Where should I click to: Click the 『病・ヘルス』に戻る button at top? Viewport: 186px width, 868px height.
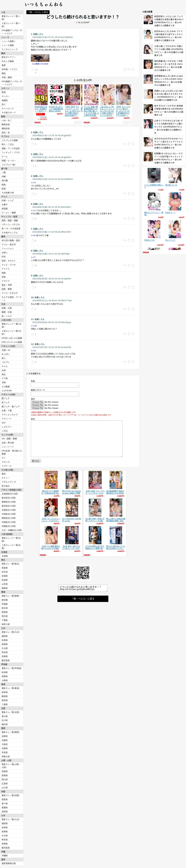(x=38, y=12)
